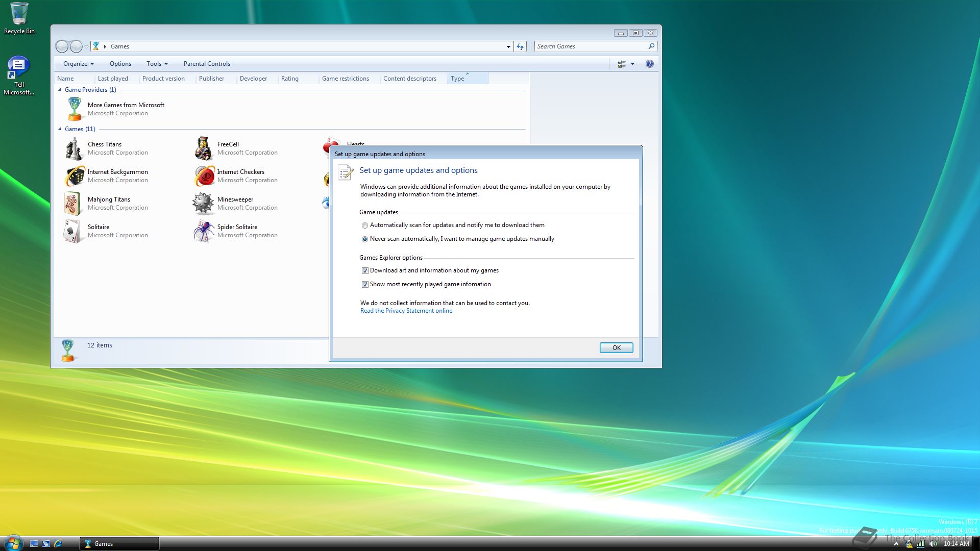Launch Minesweeper via its mine icon
Image resolution: width=980 pixels, height=551 pixels.
point(203,204)
